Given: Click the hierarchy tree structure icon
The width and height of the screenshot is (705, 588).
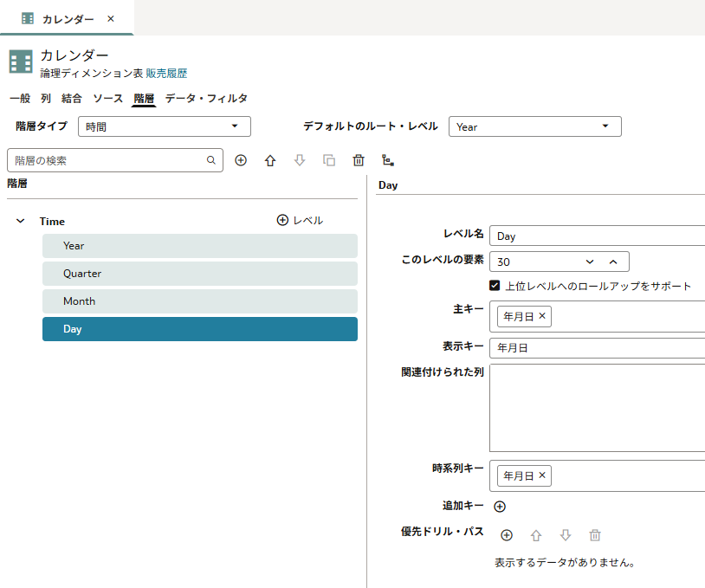Looking at the screenshot, I should [x=387, y=160].
